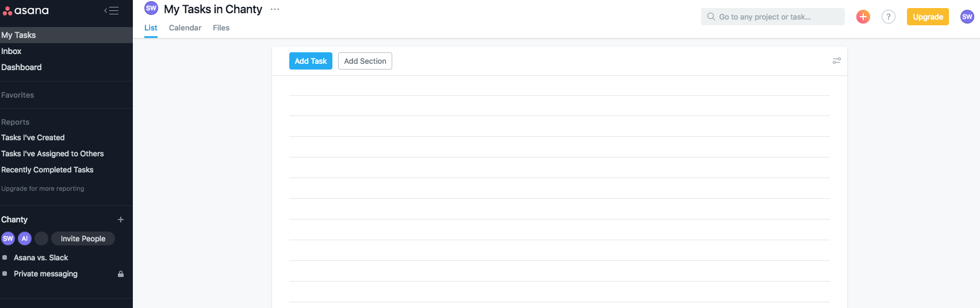Screen dimensions: 980x308
Task: Switch to the List tab
Action: click(x=151, y=28)
